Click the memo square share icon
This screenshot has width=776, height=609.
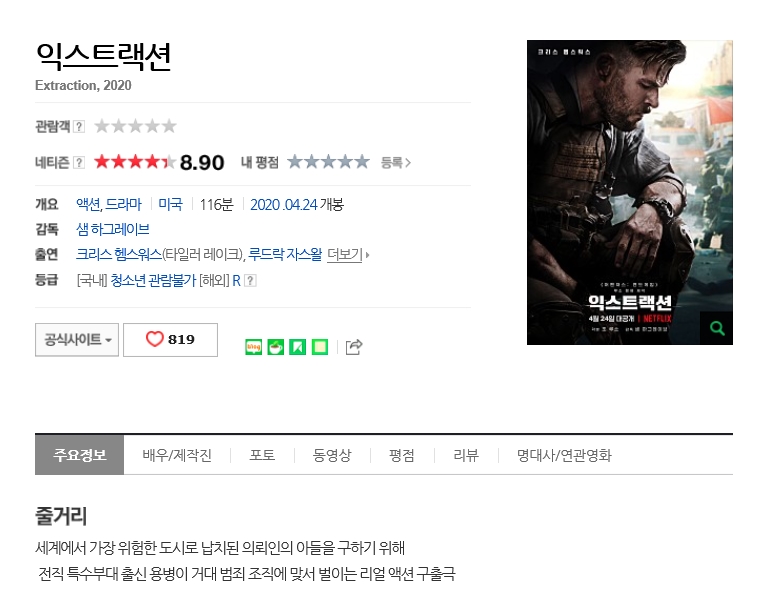(320, 347)
